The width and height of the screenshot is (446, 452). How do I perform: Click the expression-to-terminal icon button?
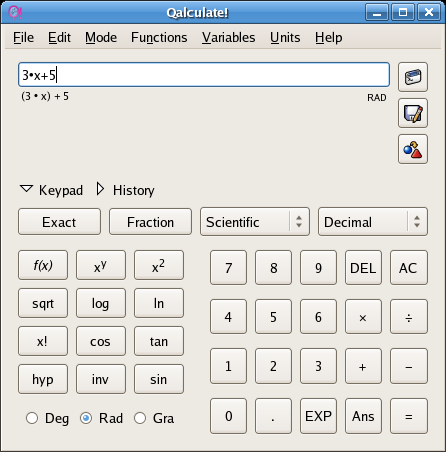413,77
